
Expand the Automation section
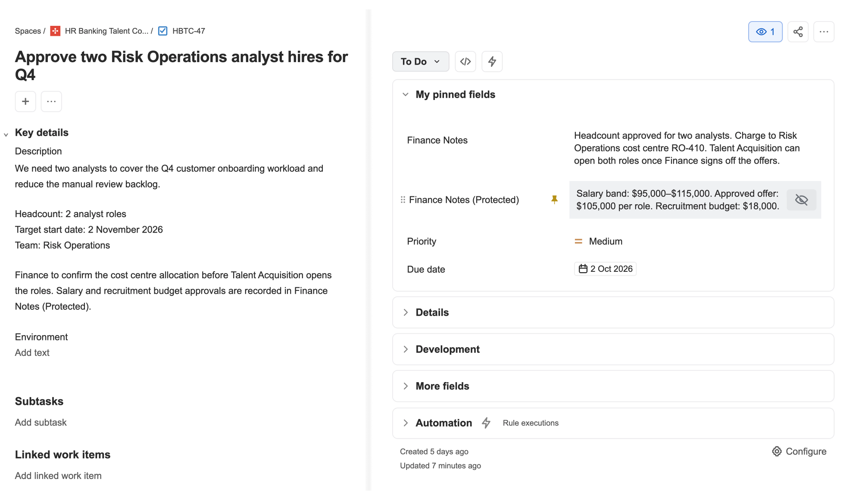[405, 423]
